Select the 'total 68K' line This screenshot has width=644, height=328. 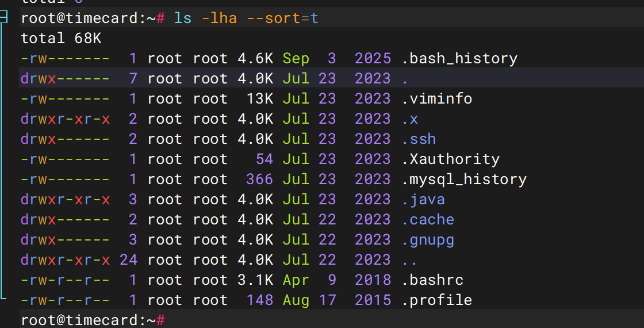pyautogui.click(x=61, y=38)
